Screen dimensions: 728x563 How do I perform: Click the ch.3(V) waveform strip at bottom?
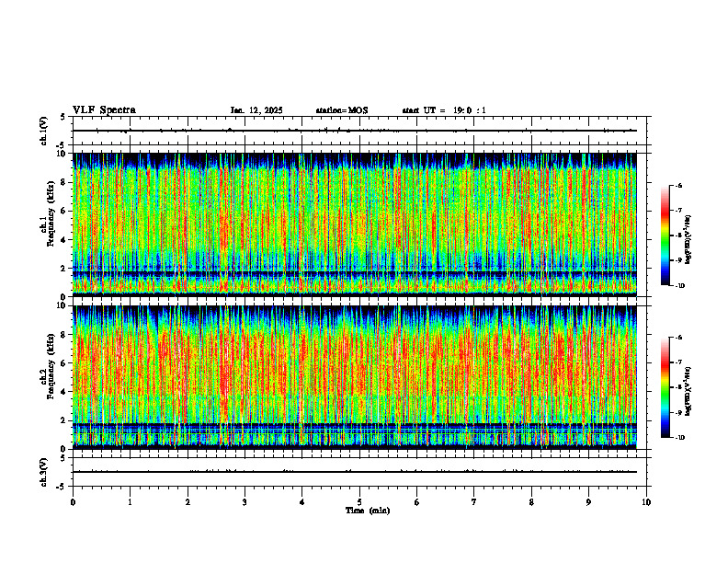click(359, 472)
